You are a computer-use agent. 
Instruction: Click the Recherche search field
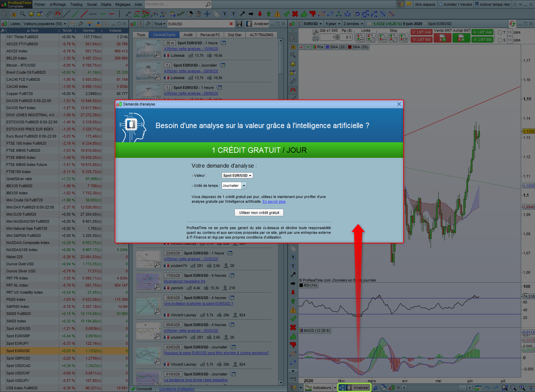point(175,4)
